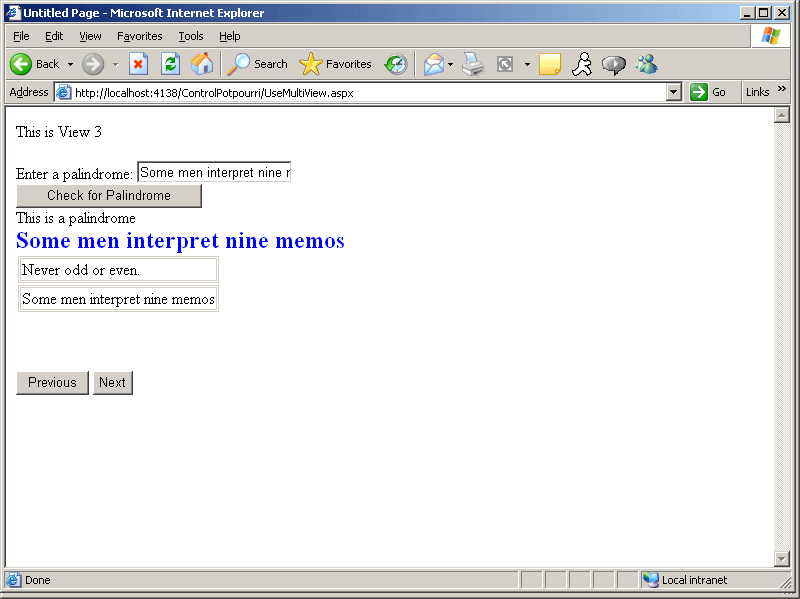Viewport: 800px width, 599px height.
Task: Expand the Mail options dropdown arrow
Action: click(x=450, y=64)
